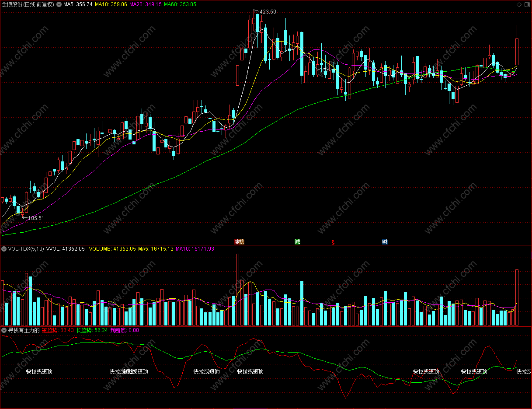Image resolution: width=532 pixels, height=409 pixels.
Task: Click the 短趋势: 66.43 label
Action: [57, 330]
